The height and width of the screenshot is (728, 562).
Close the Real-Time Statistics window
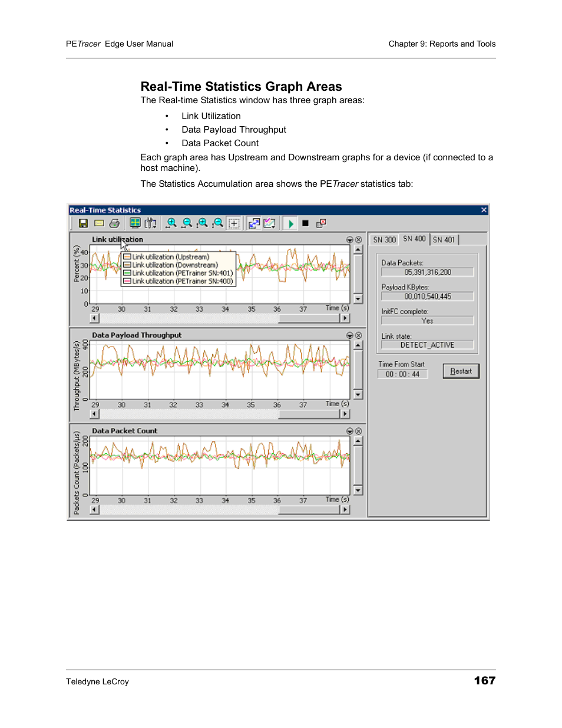484,210
